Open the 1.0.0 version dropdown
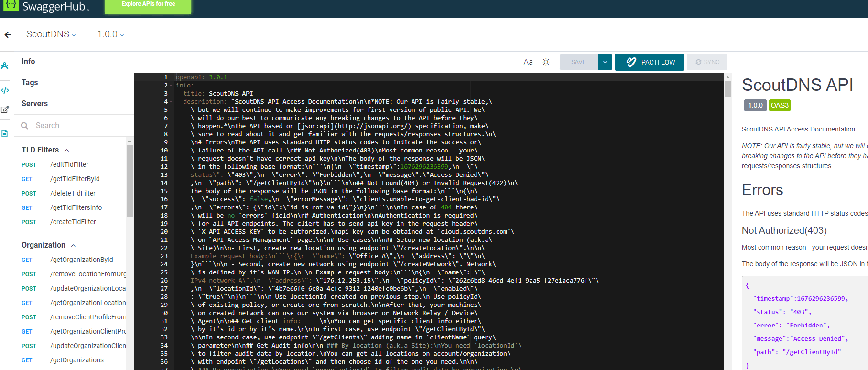The height and width of the screenshot is (370, 868). point(110,34)
